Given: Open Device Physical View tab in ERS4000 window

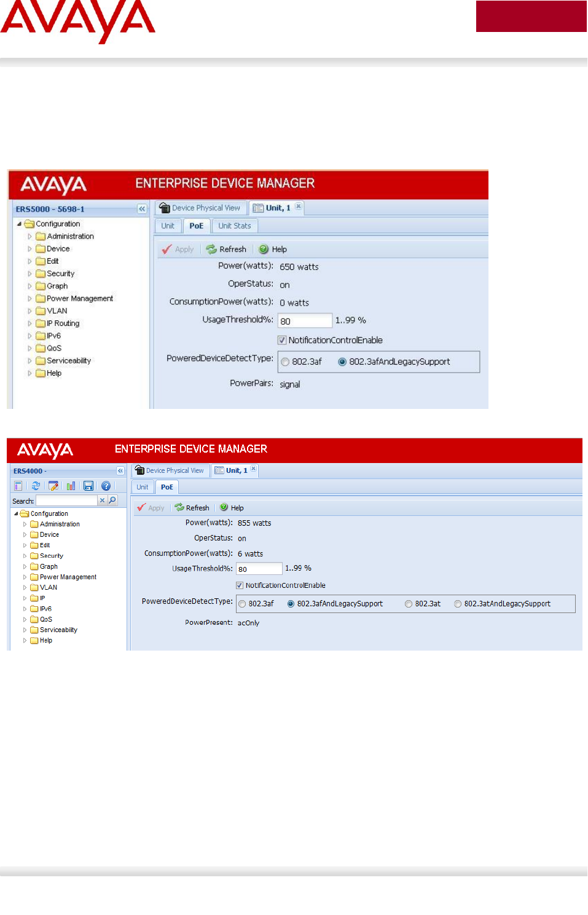Looking at the screenshot, I should (x=170, y=470).
